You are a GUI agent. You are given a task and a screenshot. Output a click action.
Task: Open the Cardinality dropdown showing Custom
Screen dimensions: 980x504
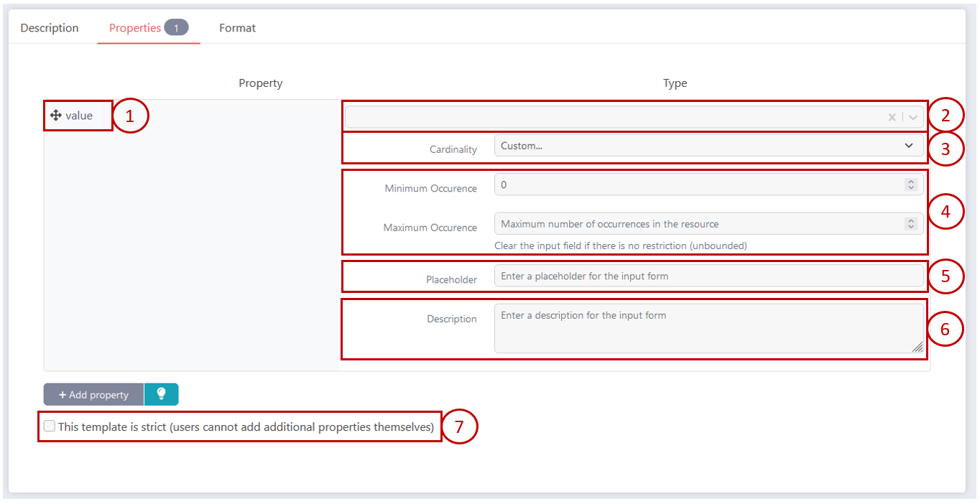tap(708, 146)
